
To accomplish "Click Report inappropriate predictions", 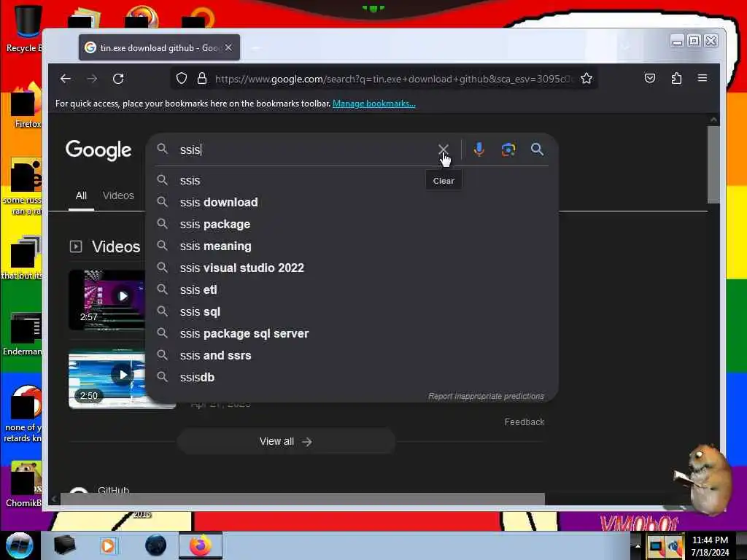I will click(x=486, y=396).
